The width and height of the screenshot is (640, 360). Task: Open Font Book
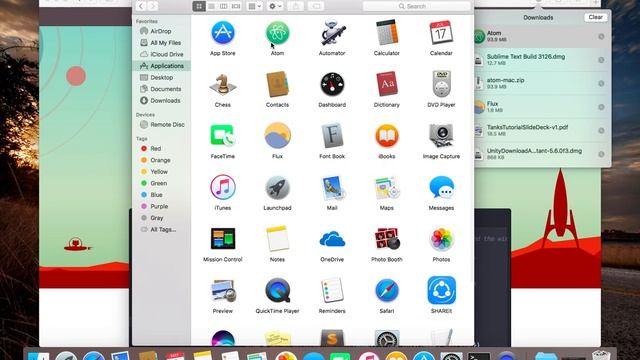[332, 136]
